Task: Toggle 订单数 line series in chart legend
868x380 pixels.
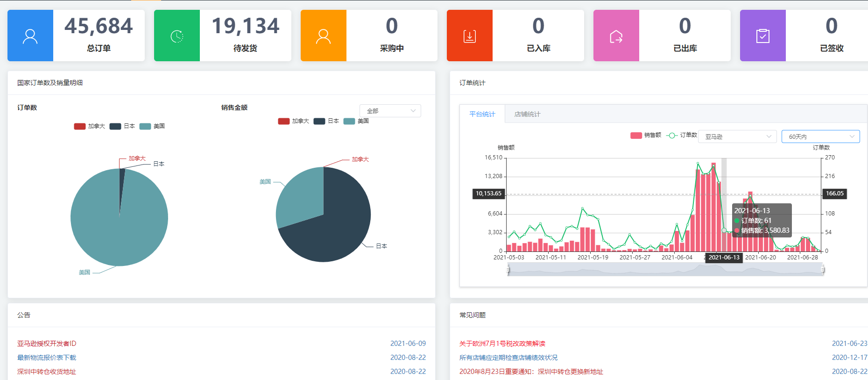Action: (x=681, y=136)
